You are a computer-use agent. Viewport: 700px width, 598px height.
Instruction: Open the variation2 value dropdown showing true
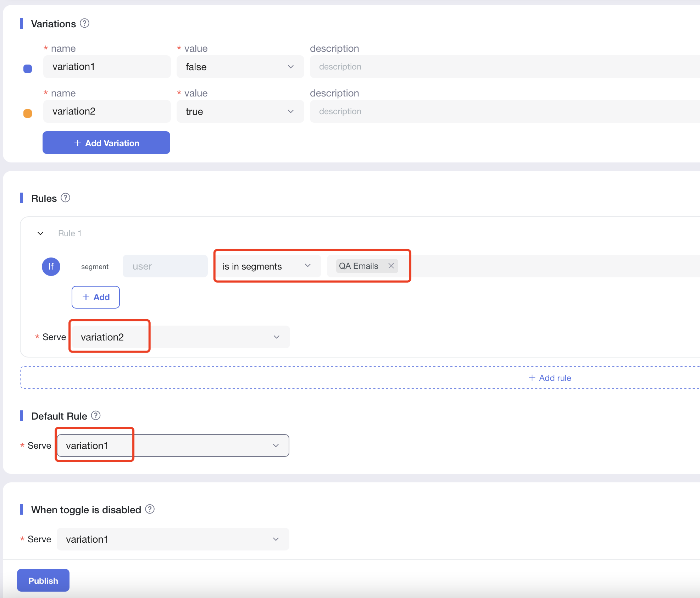pos(240,111)
